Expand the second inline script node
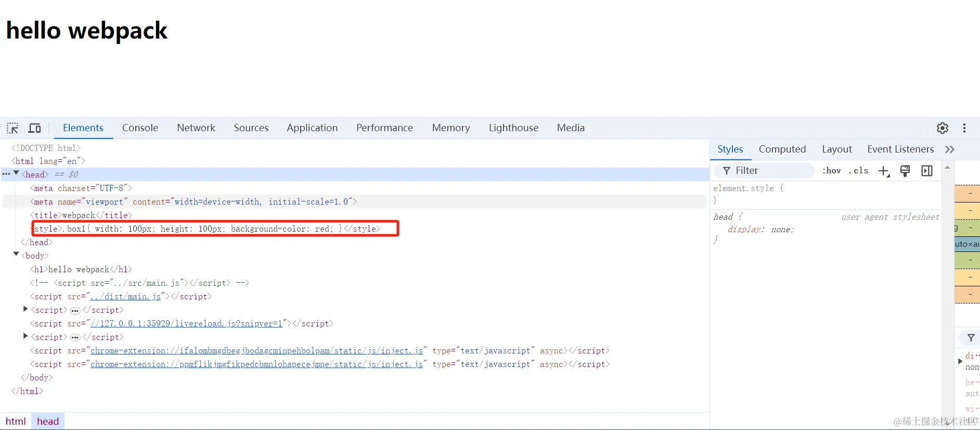980x430 pixels. click(25, 336)
